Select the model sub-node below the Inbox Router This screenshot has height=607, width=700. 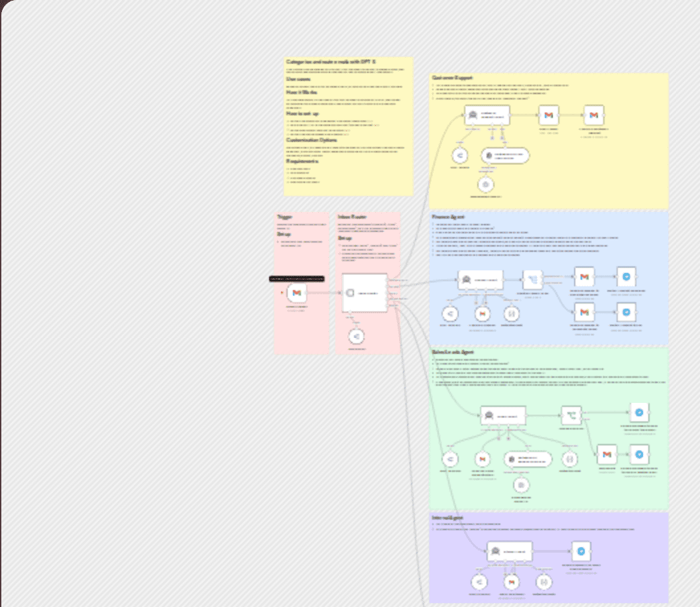[356, 336]
